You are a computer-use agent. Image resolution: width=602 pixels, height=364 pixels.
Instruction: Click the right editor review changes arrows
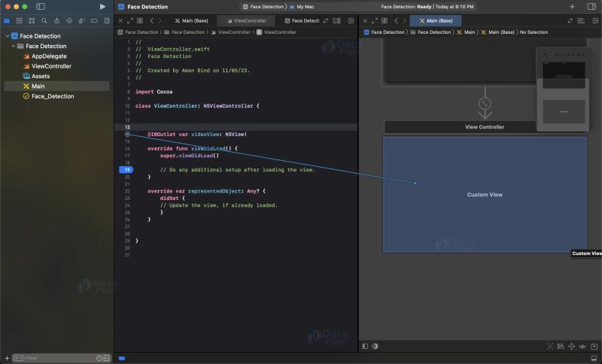pyautogui.click(x=570, y=21)
